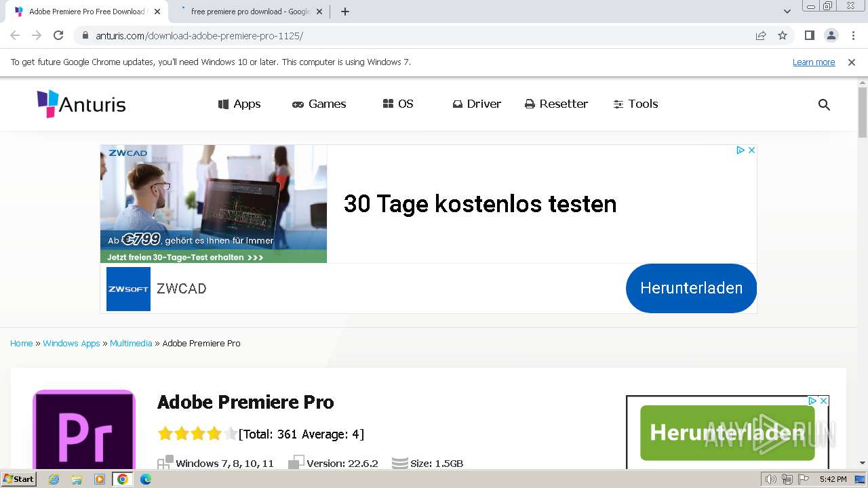Screen dimensions: 868x488
Task: Open a new browser tab
Action: click(x=345, y=12)
